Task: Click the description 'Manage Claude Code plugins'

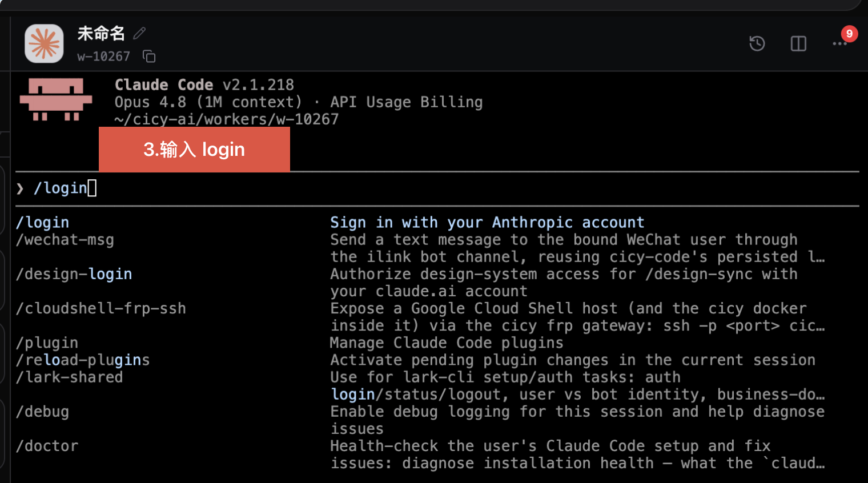Action: point(447,343)
